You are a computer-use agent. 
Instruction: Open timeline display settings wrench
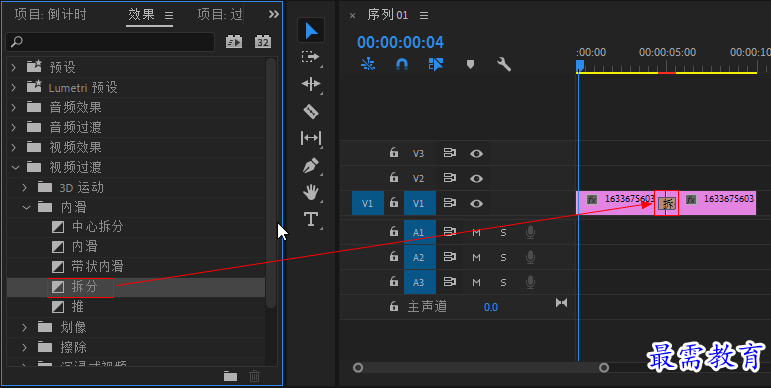[x=504, y=64]
